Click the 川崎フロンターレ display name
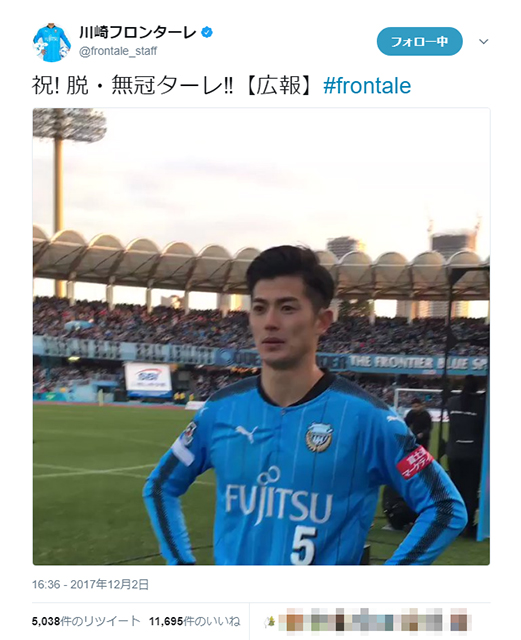The height and width of the screenshot is (640, 521). pos(138,32)
